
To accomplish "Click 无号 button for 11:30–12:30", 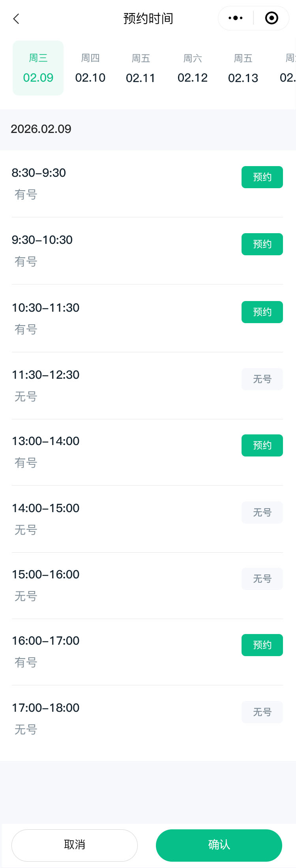I will tap(262, 379).
